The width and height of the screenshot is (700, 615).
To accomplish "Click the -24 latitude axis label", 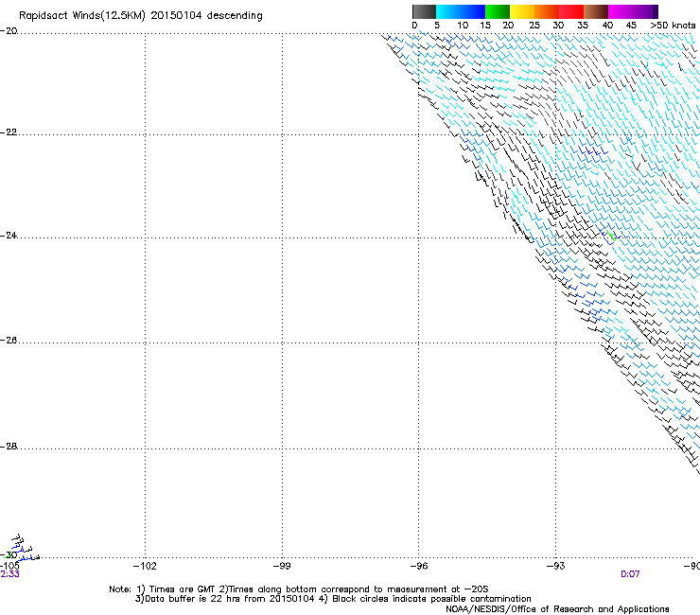I will 9,236.
